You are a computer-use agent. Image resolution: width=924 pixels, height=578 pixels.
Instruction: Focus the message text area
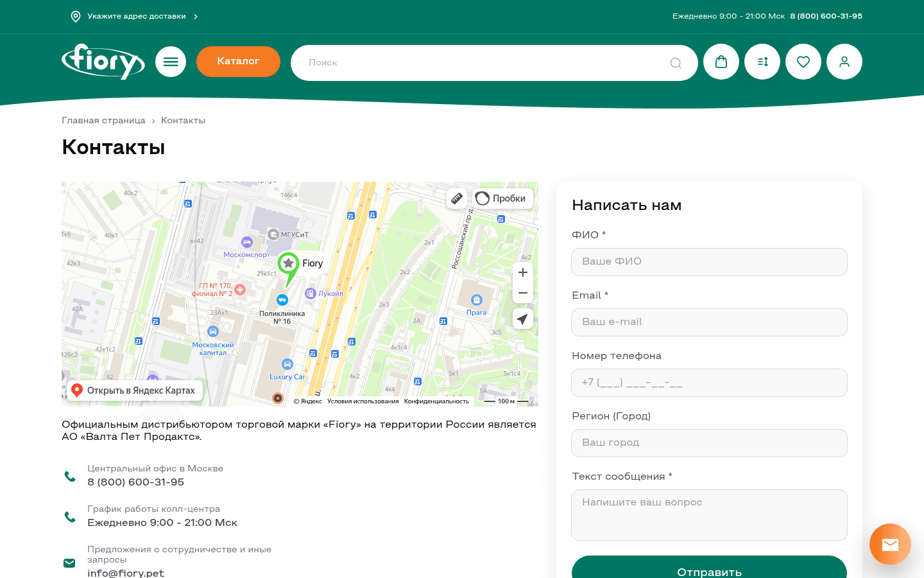709,515
